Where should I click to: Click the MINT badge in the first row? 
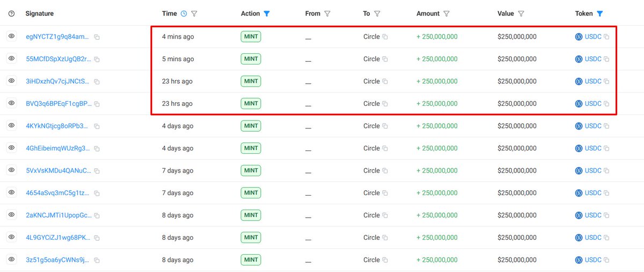coord(251,37)
